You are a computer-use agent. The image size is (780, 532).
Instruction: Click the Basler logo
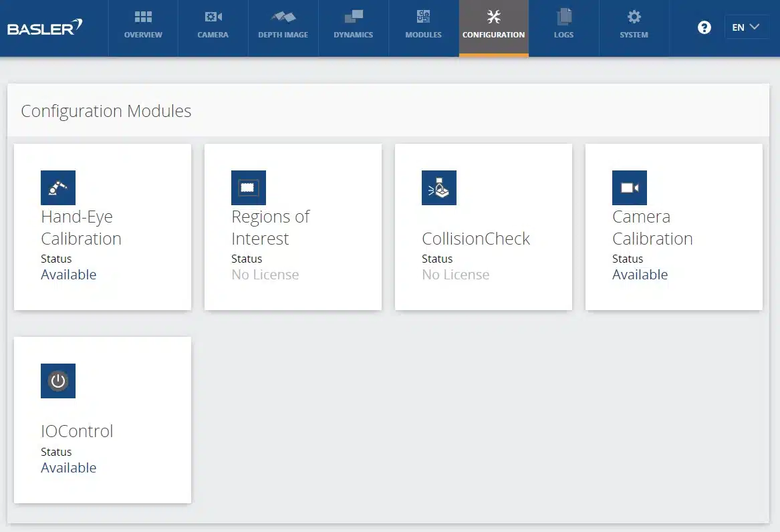[45, 28]
